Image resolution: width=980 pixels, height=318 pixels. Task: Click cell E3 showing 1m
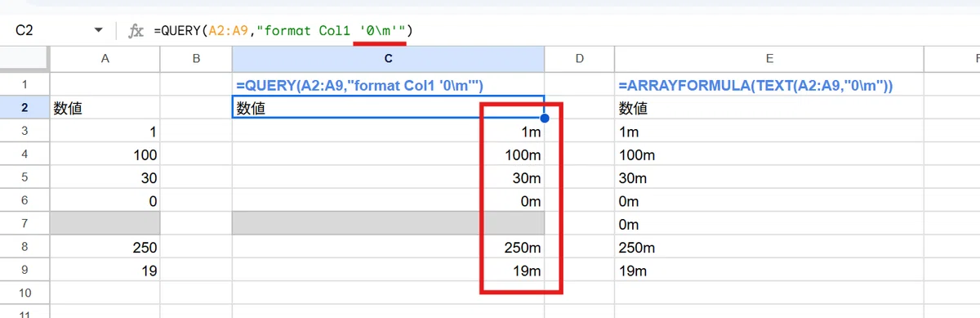(769, 131)
